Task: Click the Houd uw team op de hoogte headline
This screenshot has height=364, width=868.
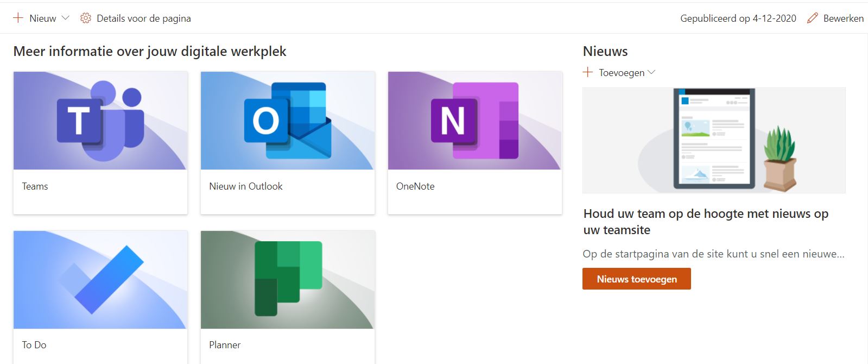Action: (x=706, y=222)
